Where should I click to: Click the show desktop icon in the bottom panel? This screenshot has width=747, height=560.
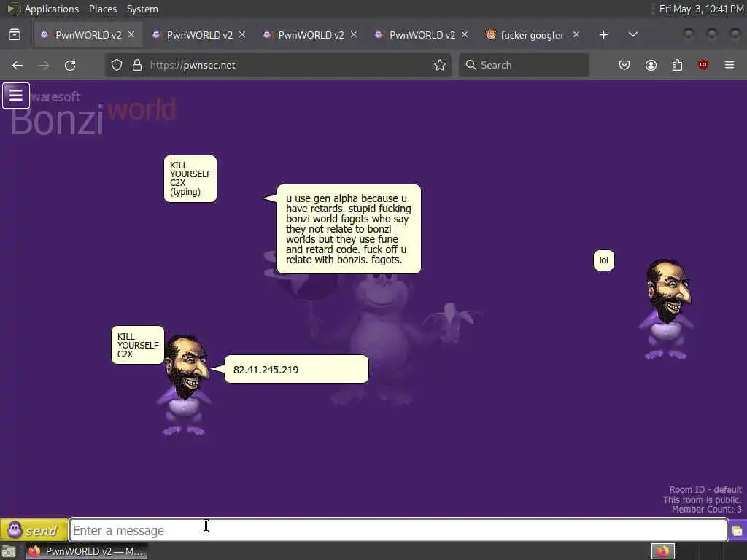pyautogui.click(x=9, y=551)
